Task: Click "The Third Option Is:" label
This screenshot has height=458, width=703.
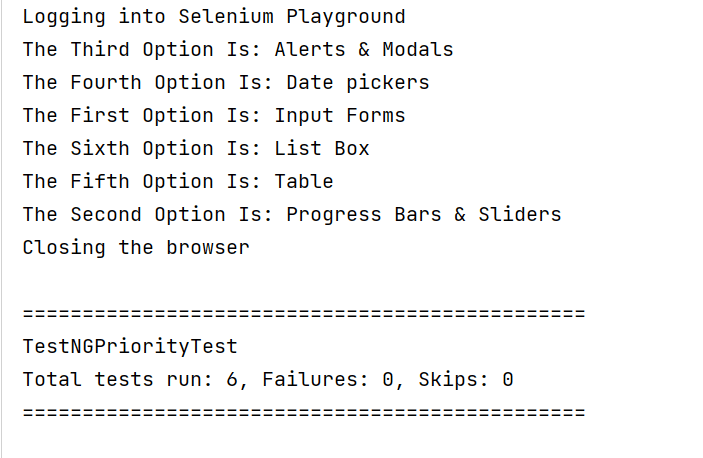Action: coord(142,50)
